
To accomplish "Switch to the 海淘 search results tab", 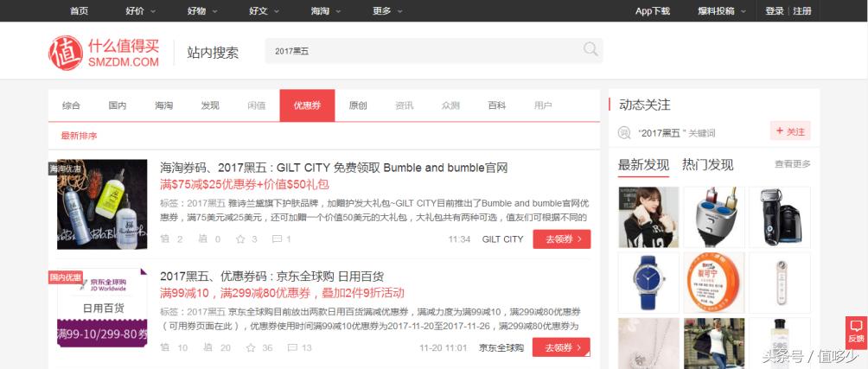I will click(x=164, y=105).
